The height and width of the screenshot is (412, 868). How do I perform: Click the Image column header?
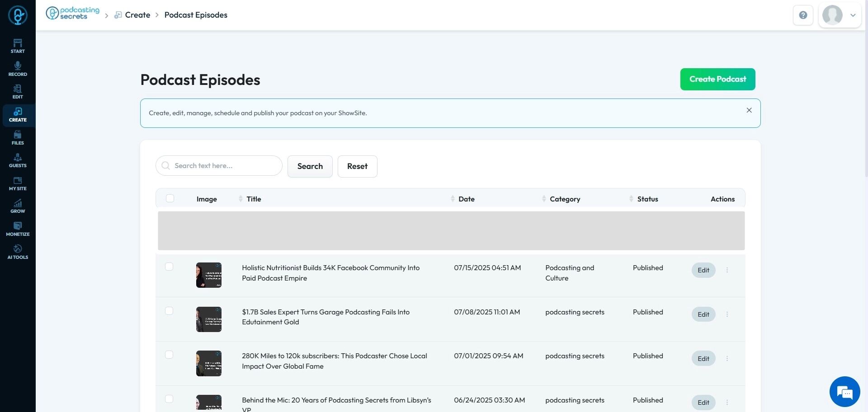[207, 199]
